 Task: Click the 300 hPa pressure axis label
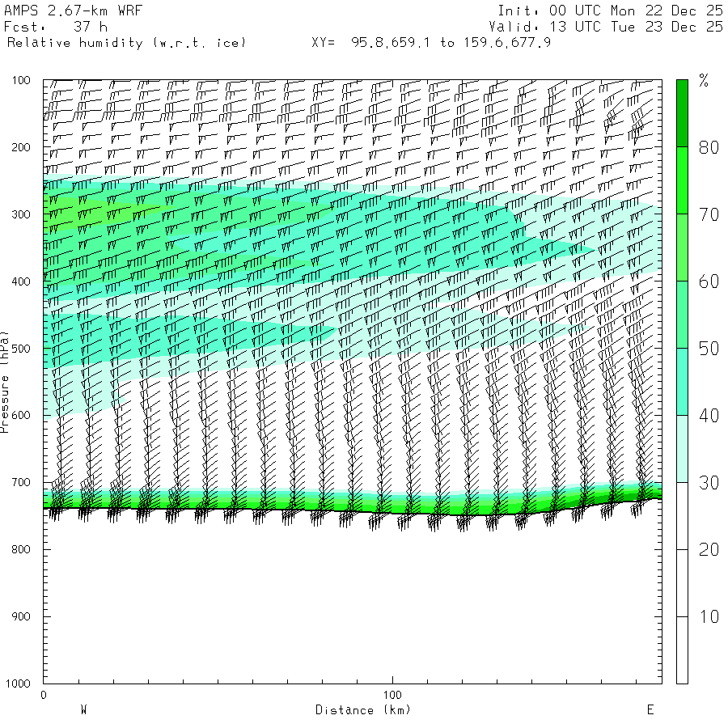[x=21, y=214]
